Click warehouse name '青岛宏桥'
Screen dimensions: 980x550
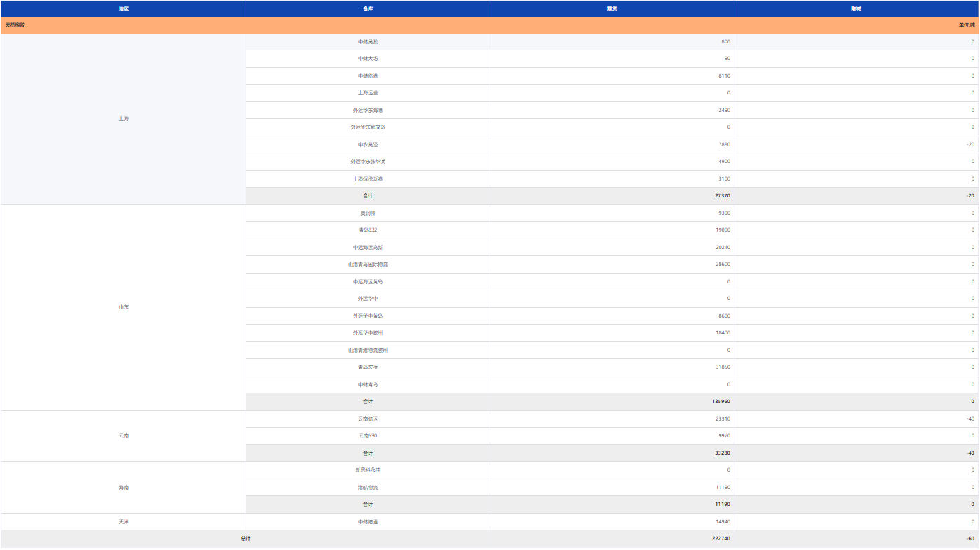368,367
